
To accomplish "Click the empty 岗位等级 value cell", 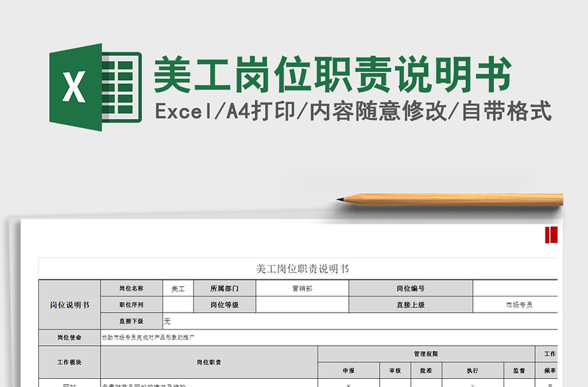I will [x=302, y=305].
